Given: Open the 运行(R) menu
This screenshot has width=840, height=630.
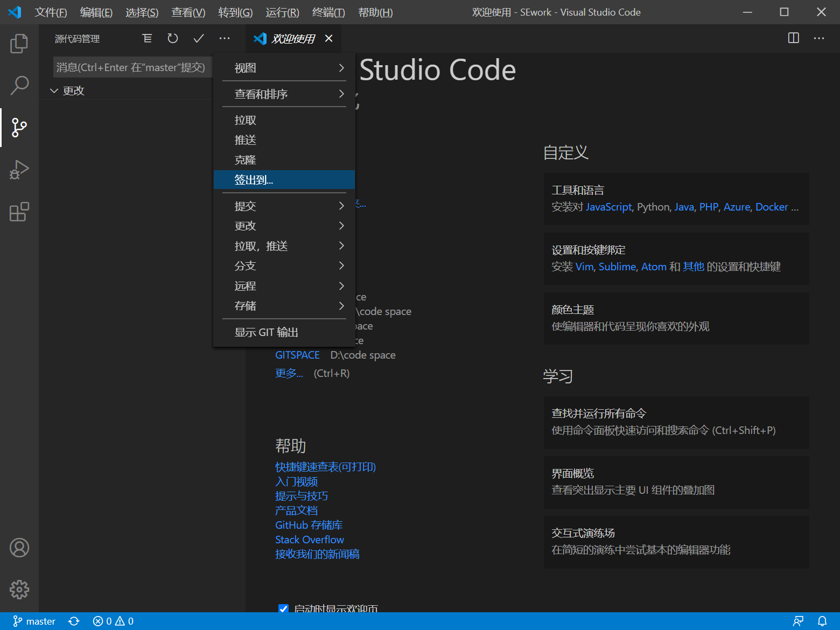Looking at the screenshot, I should pos(282,12).
